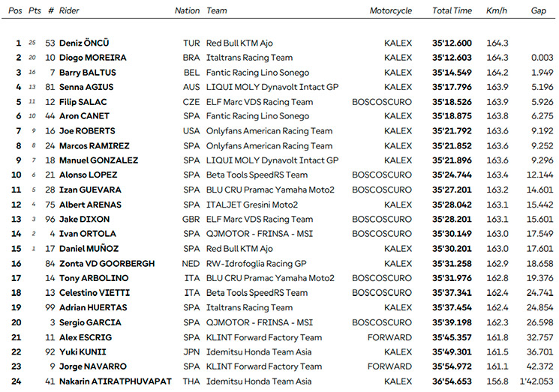The image size is (559, 392).
Task: Click the Motorcycle column header
Action: click(390, 11)
